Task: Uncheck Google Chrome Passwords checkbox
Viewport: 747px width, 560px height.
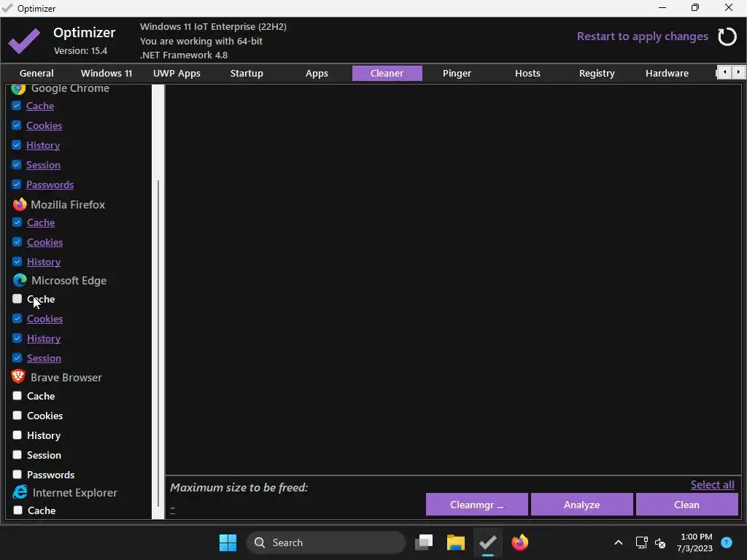Action: 16,184
